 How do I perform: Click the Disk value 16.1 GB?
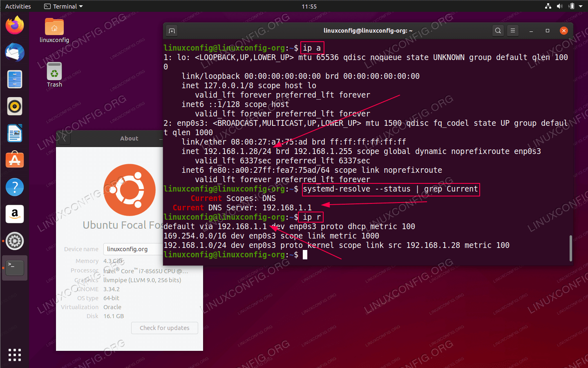(x=114, y=316)
